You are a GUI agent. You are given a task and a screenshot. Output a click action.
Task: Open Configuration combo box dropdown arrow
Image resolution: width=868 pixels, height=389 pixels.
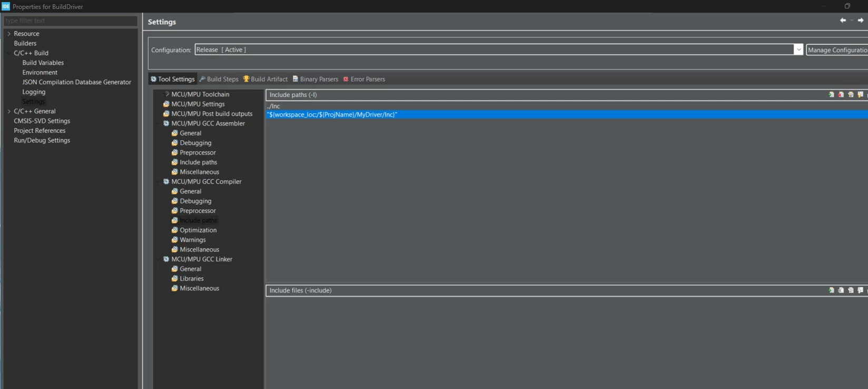798,50
